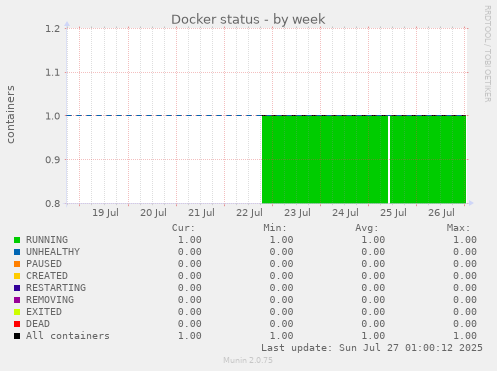Click the Max: column header

pyautogui.click(x=458, y=228)
